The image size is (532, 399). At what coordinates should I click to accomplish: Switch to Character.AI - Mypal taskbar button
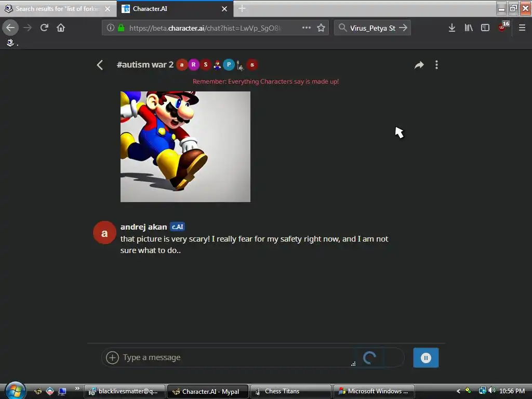[208, 392]
